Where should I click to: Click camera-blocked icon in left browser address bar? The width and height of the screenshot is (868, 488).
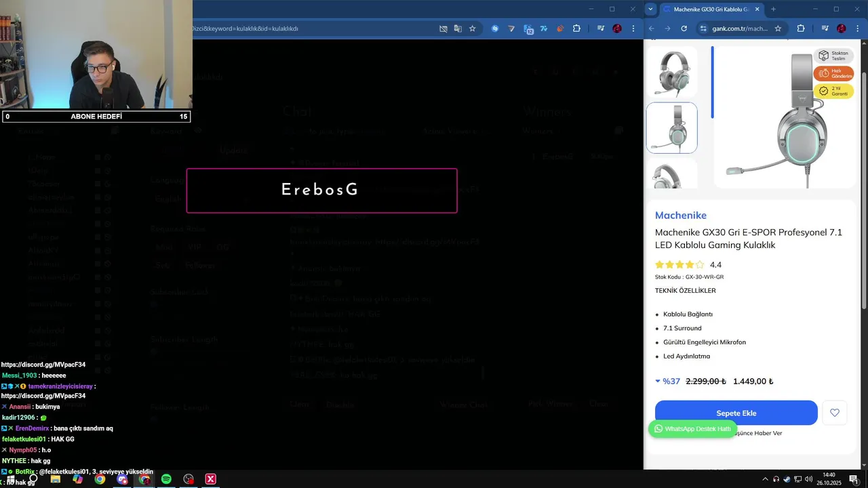[x=443, y=28]
